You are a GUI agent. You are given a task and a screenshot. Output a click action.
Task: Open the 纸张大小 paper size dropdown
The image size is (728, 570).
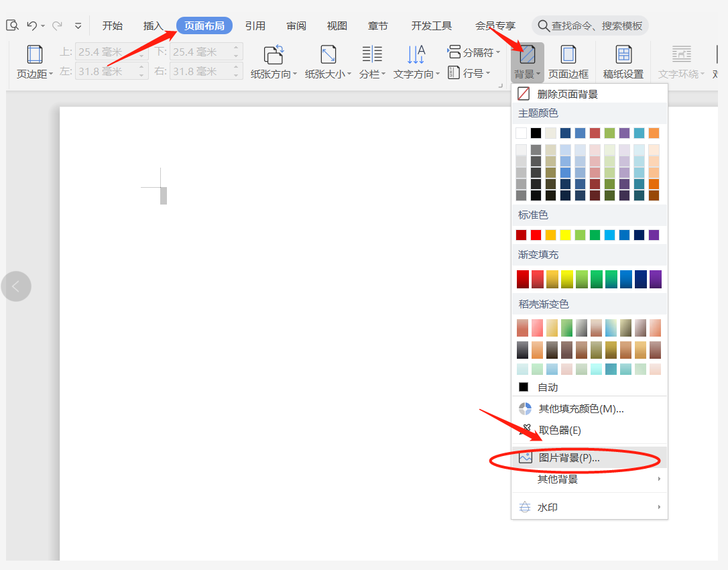[328, 62]
